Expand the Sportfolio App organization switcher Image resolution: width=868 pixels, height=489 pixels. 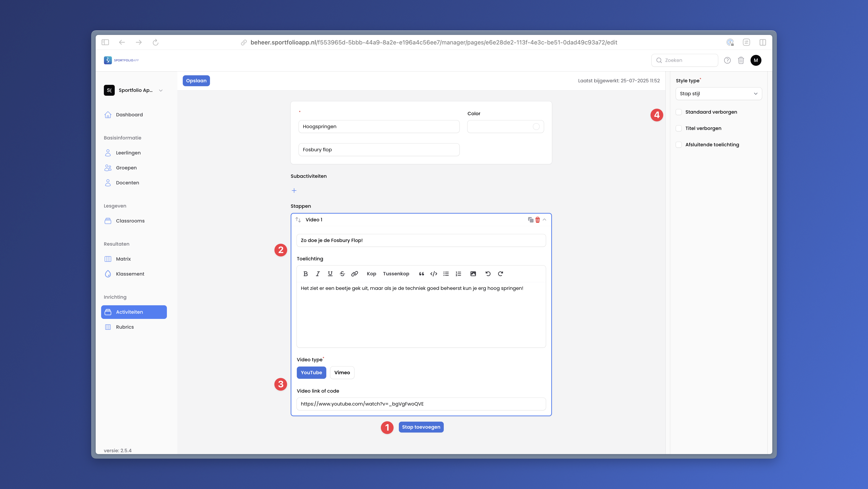point(134,90)
